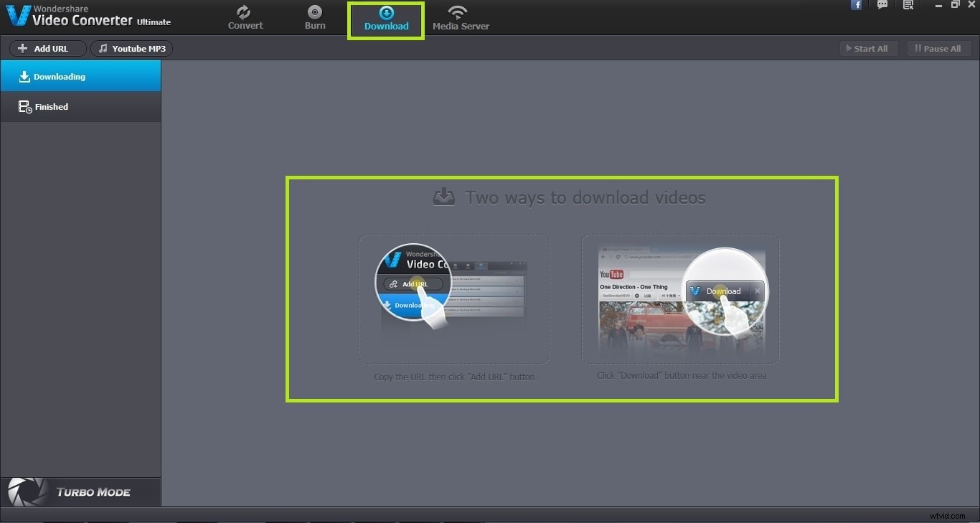Open the feedback chat bubble icon
Image resolution: width=980 pixels, height=523 pixels.
[882, 5]
